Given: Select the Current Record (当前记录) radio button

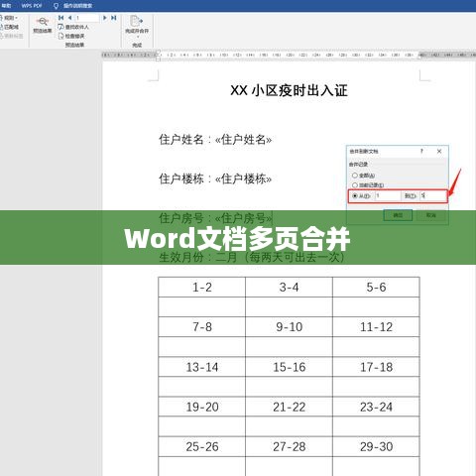Looking at the screenshot, I should [x=355, y=185].
